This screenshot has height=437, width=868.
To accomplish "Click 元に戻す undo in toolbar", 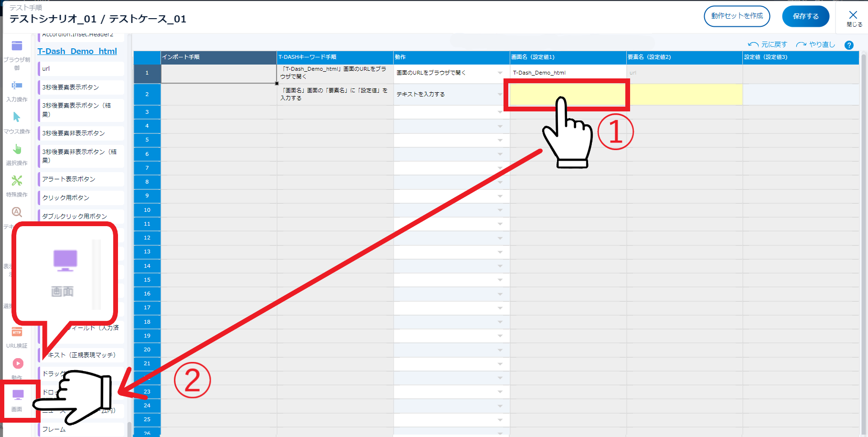I will point(767,44).
